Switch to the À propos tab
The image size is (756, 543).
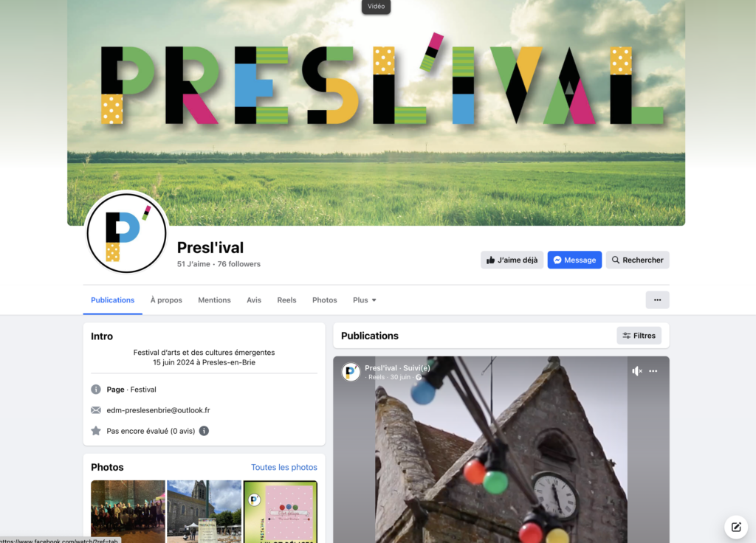click(166, 300)
